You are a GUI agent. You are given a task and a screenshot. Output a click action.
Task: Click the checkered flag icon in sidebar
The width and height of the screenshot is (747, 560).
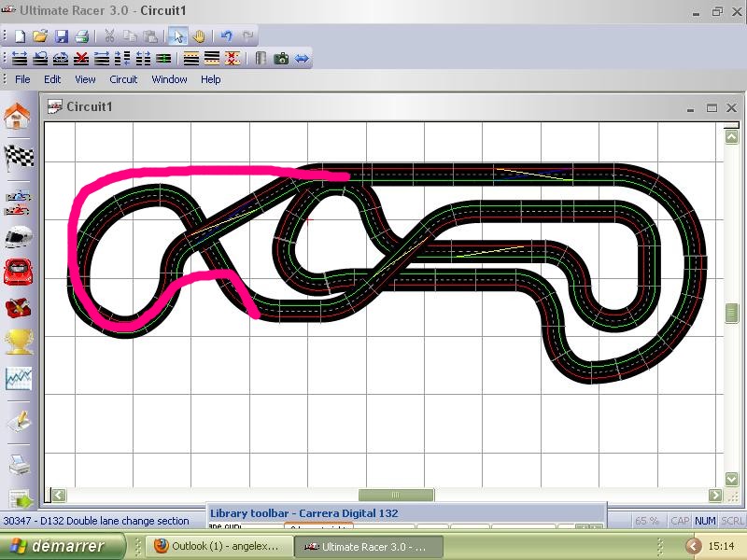[18, 157]
